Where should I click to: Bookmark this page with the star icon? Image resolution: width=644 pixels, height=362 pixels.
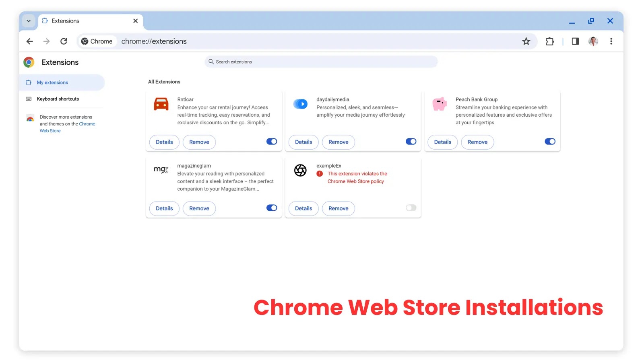(526, 41)
